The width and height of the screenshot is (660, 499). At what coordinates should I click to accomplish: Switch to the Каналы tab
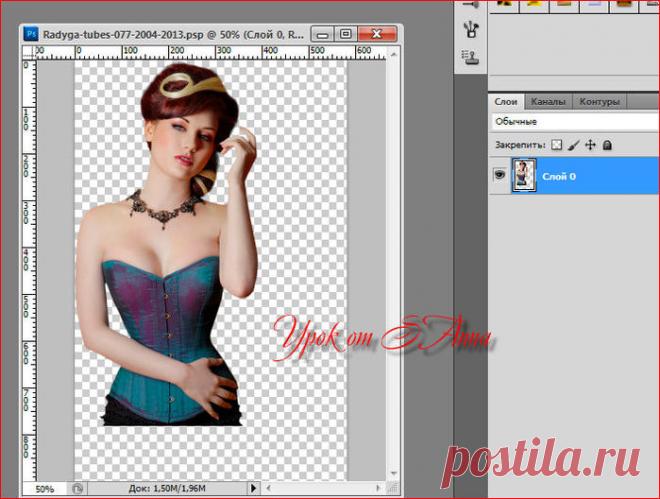coord(548,102)
